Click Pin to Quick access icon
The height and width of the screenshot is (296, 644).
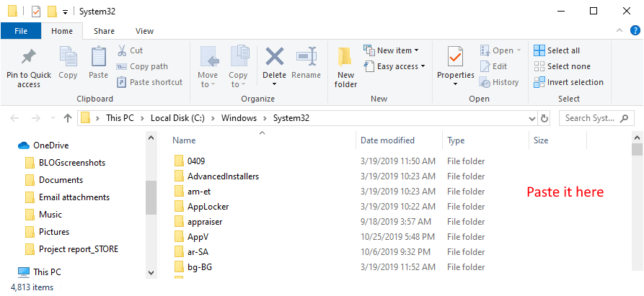tap(29, 58)
